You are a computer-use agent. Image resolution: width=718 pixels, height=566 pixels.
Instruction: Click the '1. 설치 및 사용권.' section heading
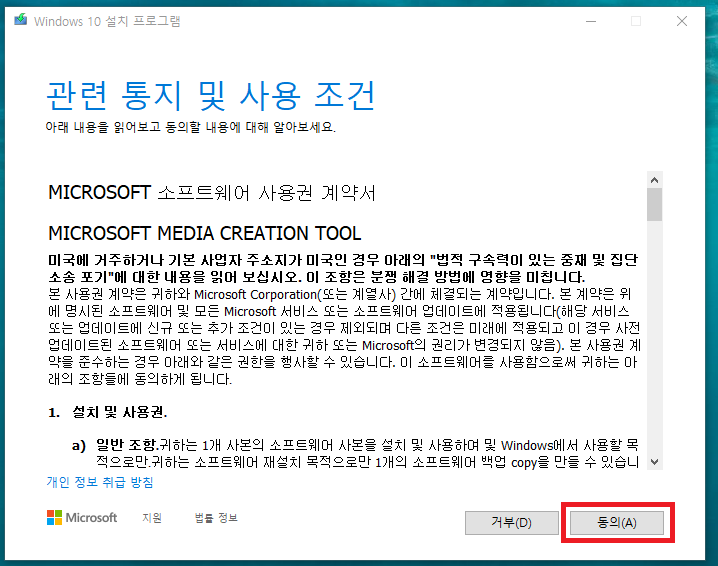[108, 412]
